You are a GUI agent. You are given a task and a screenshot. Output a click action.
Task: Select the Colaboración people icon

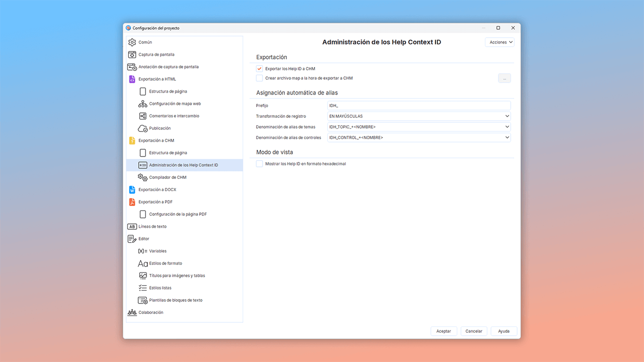click(x=132, y=312)
